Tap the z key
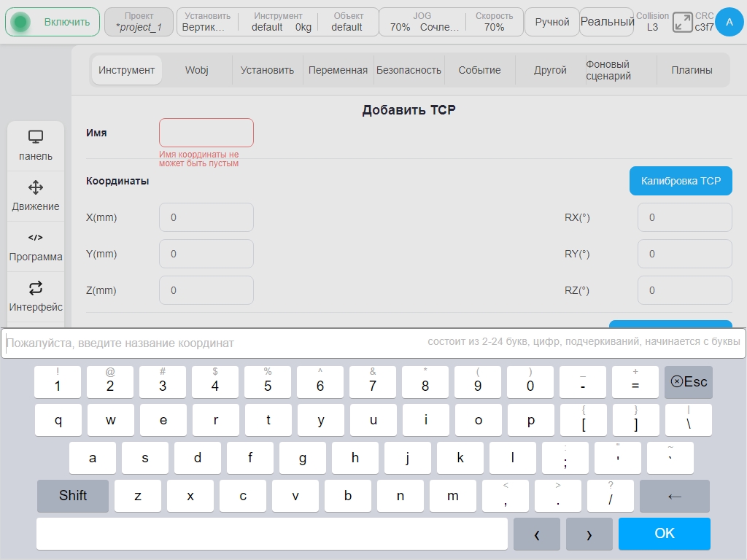Image resolution: width=747 pixels, height=560 pixels. coord(138,496)
